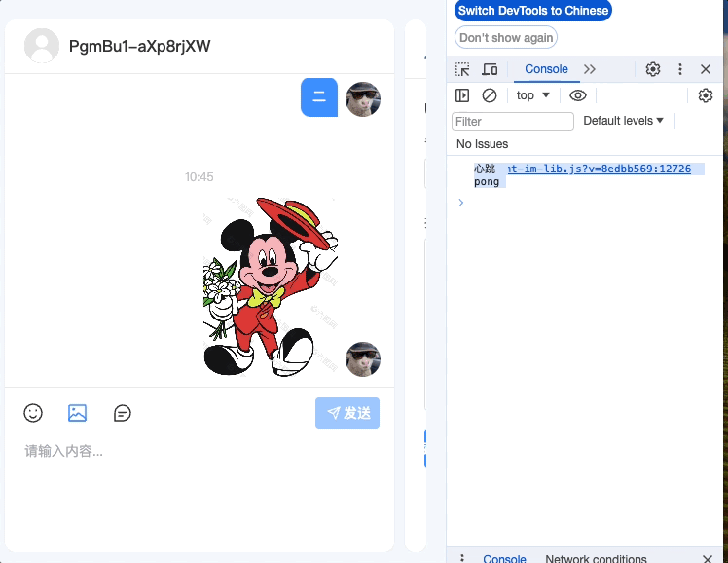
Task: Open the emoji picker in chat toolbar
Action: (33, 413)
